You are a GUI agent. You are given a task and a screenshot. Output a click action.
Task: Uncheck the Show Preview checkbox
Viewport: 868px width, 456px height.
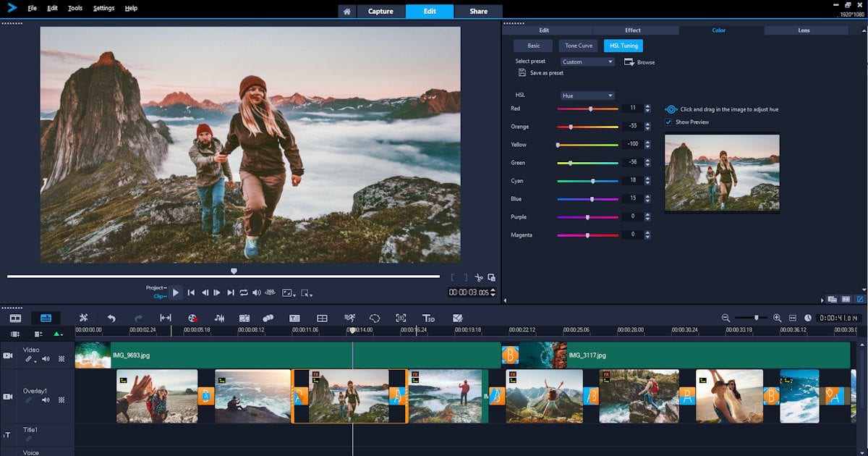coord(668,122)
